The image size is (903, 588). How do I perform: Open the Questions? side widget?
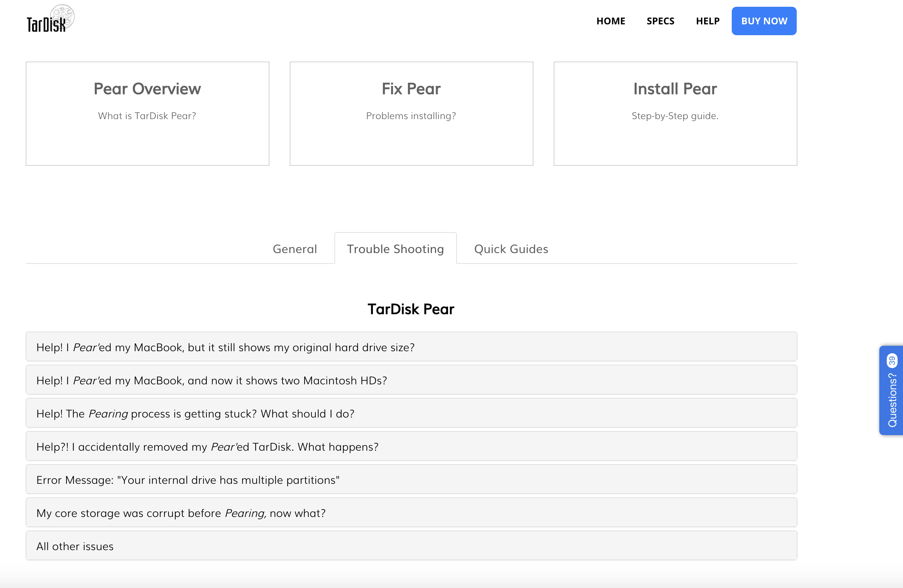coord(891,400)
